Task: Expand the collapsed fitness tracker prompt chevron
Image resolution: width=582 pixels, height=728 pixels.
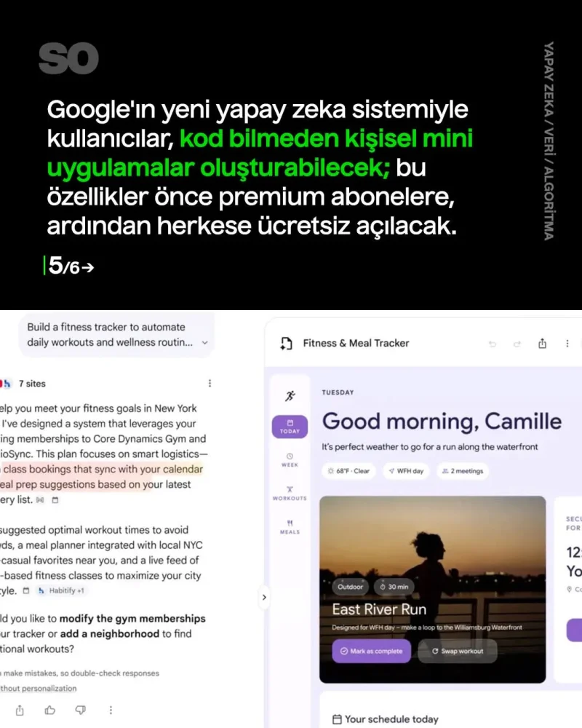Action: (x=204, y=343)
